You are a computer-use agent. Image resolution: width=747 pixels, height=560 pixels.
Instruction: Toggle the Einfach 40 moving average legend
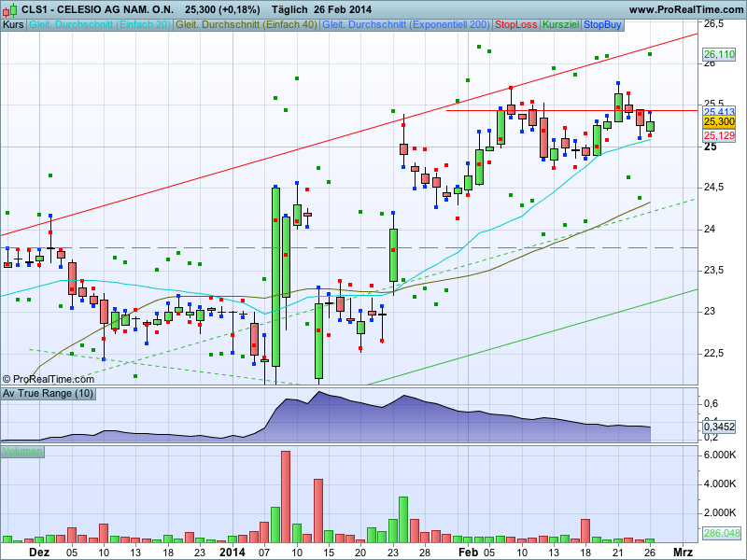click(247, 24)
